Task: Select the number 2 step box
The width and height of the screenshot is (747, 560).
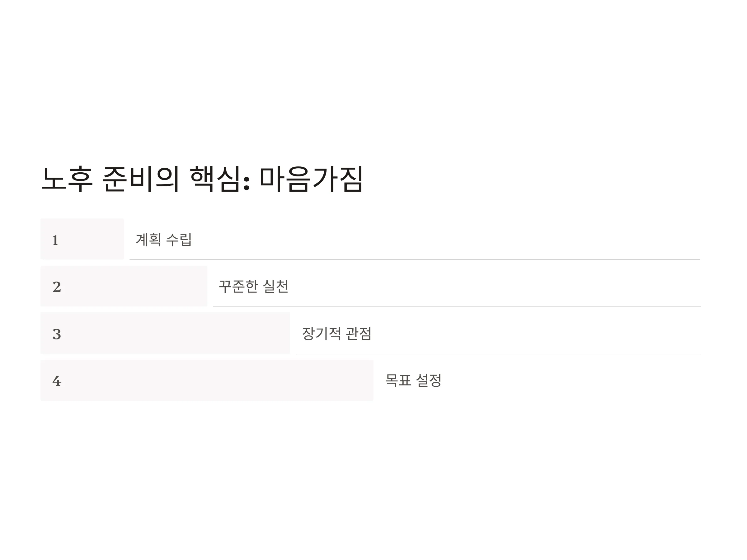Action: coord(124,286)
